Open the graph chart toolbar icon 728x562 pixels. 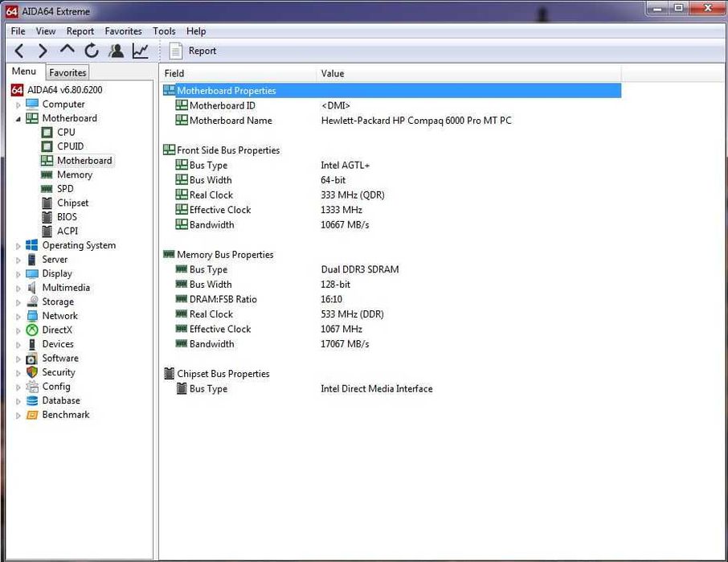(140, 51)
